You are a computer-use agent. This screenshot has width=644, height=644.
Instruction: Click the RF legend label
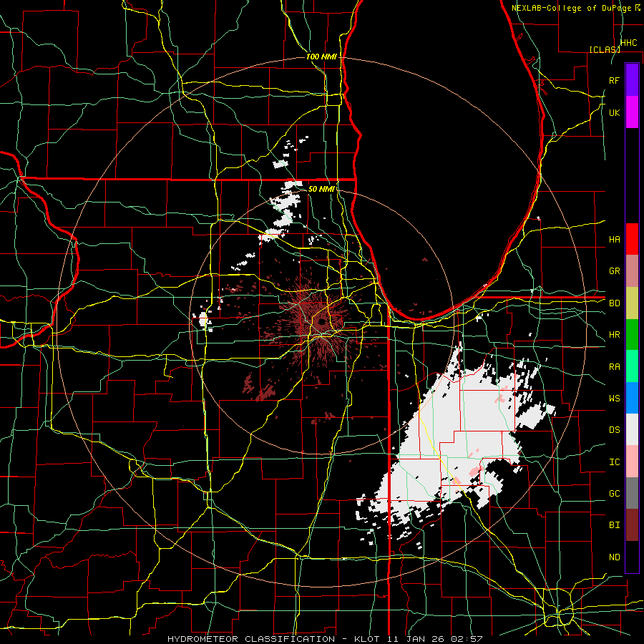614,80
